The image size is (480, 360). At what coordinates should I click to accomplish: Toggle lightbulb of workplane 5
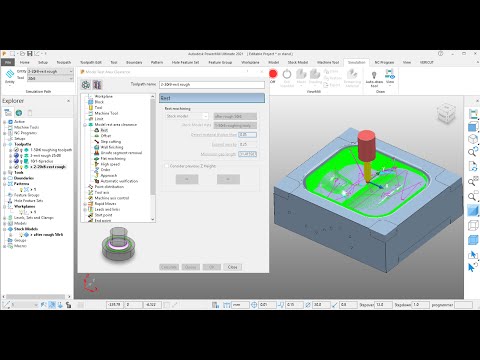pyautogui.click(x=21, y=212)
